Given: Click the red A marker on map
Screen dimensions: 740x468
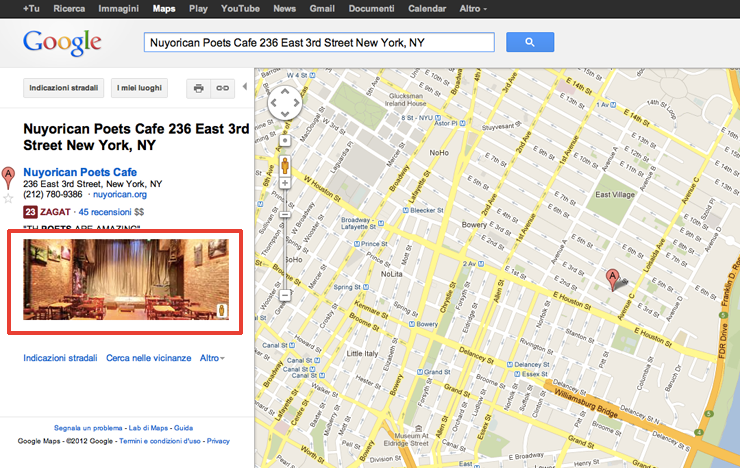Looking at the screenshot, I should (612, 280).
